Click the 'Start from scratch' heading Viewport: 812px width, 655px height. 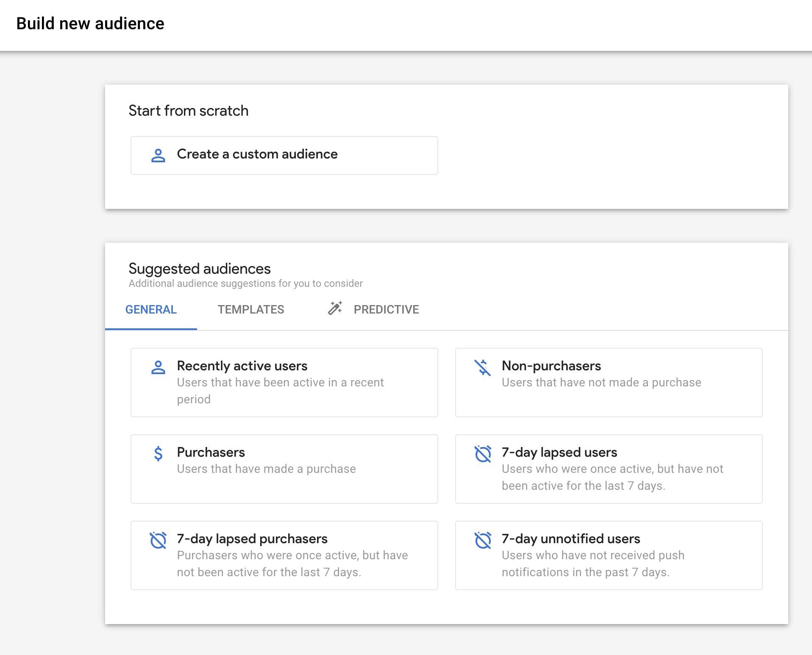coord(189,111)
